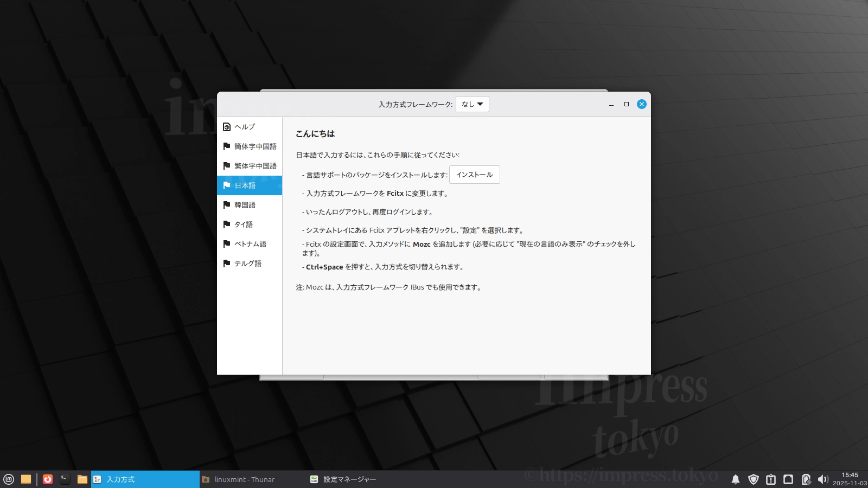Viewport: 868px width, 488px height.
Task: Switch to 入力方式 taskbar window button
Action: [145, 479]
